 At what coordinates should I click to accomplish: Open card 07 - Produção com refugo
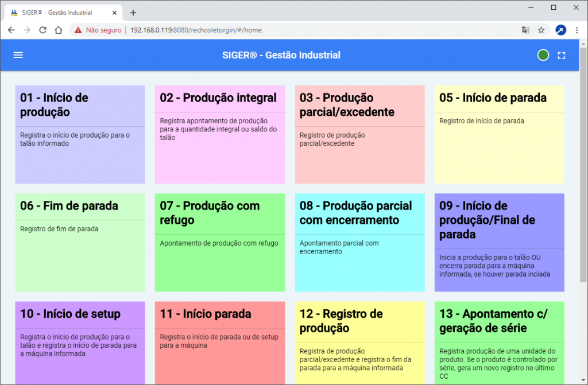tap(220, 243)
